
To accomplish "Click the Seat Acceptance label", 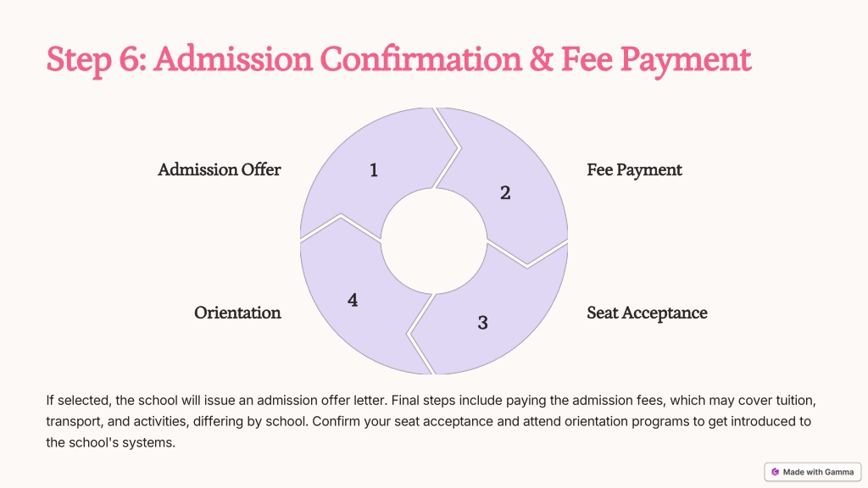I will tap(647, 313).
